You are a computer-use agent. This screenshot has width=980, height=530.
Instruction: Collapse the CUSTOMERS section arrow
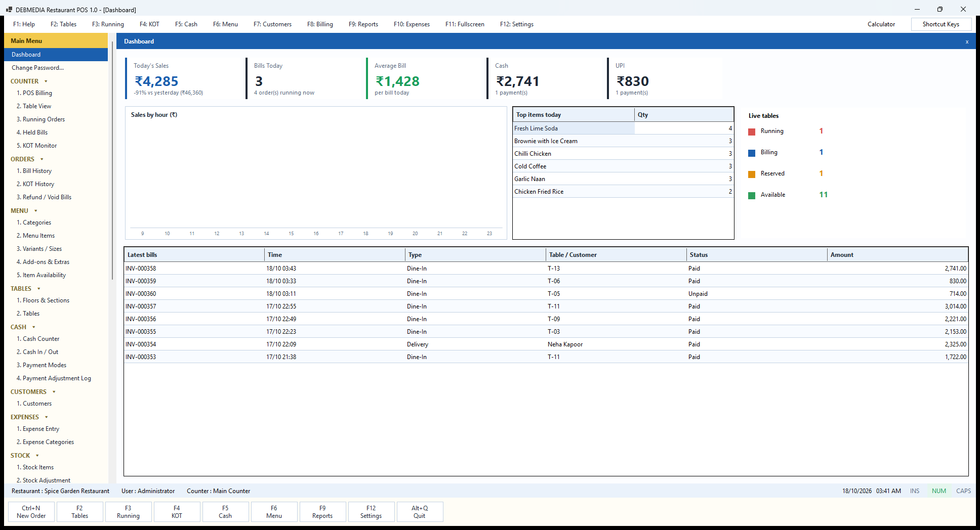pos(54,392)
